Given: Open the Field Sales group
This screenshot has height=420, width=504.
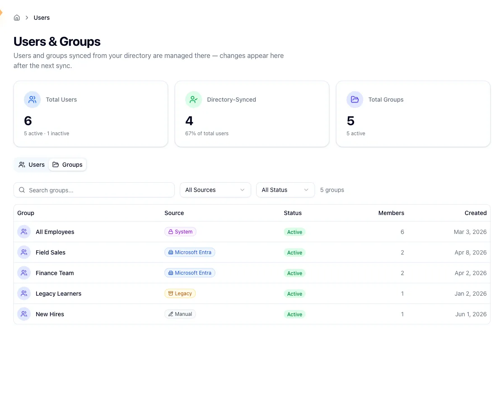Looking at the screenshot, I should point(50,252).
